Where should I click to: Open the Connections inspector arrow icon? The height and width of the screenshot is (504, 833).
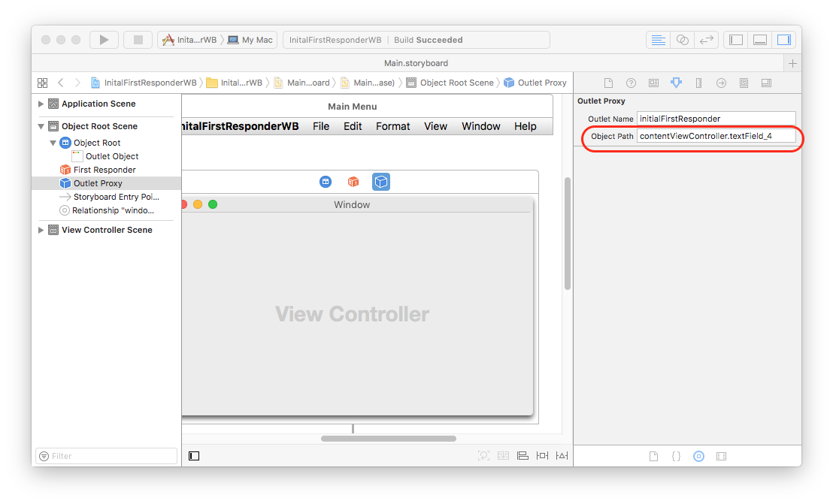point(721,83)
